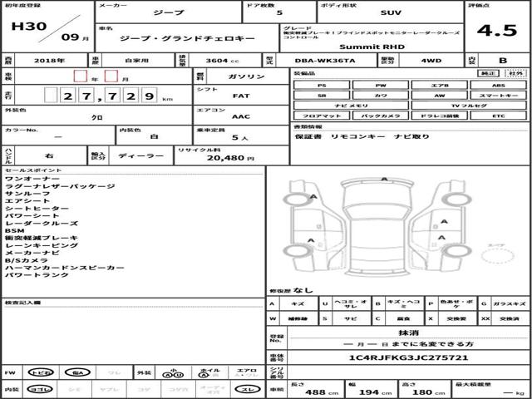
Task: Select the エアB equipment box
Action: pos(440,86)
